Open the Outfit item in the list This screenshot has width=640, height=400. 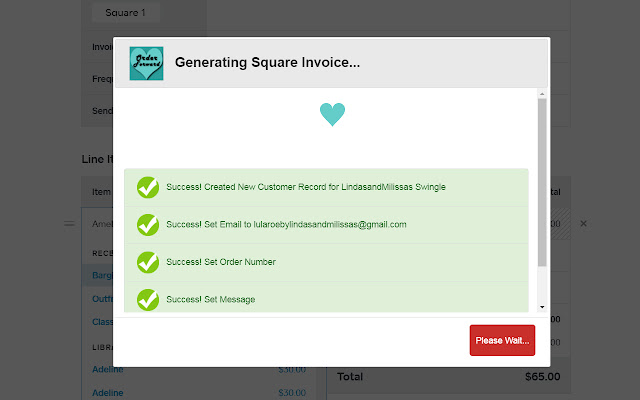click(x=100, y=299)
